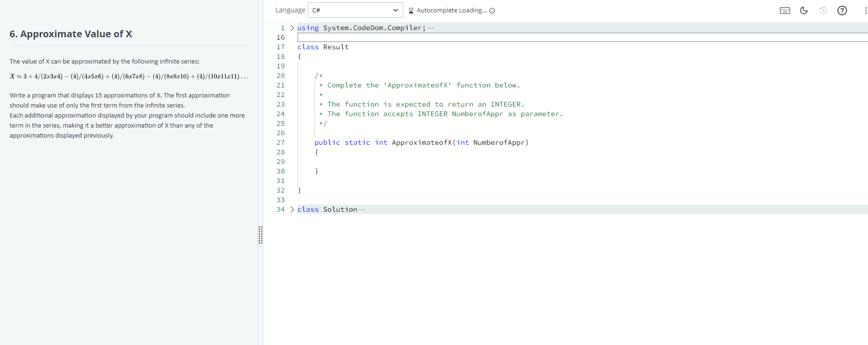Click line number 27 in gutter
The height and width of the screenshot is (345, 868).
(281, 142)
